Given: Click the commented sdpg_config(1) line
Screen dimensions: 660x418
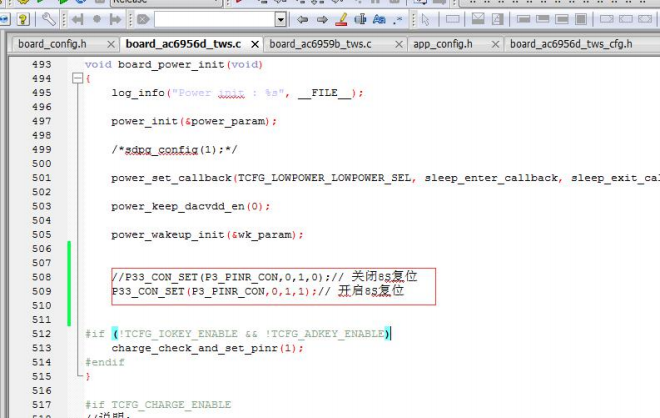Looking at the screenshot, I should (x=174, y=150).
